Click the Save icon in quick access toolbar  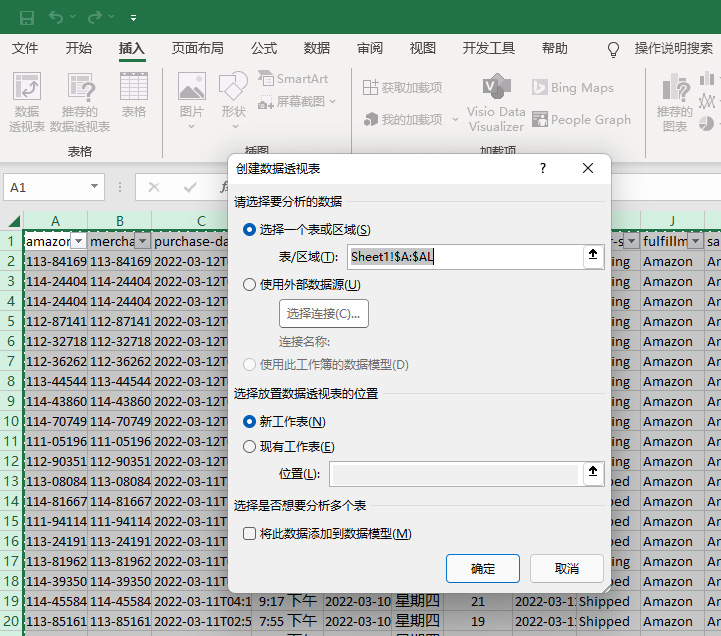(x=27, y=17)
